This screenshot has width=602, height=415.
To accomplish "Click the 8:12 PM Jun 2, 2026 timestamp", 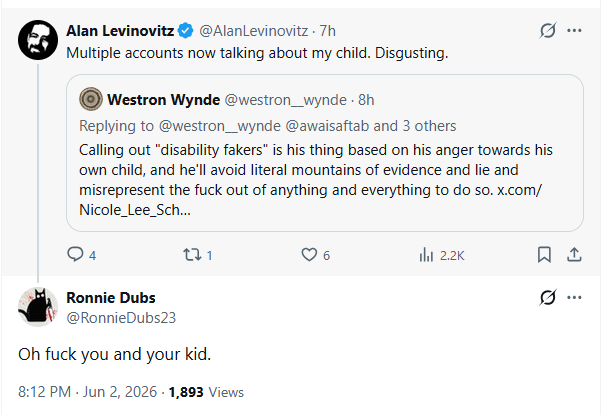I will (88, 392).
